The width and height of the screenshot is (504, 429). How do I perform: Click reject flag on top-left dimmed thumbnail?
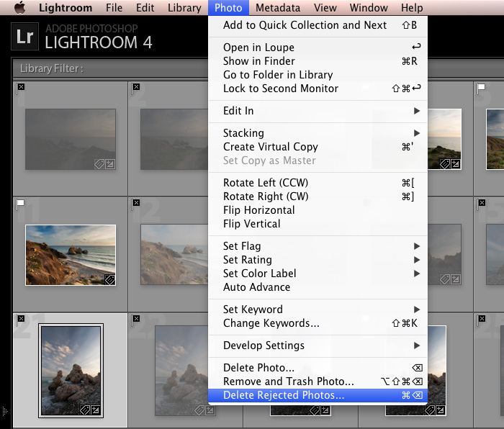(21, 87)
